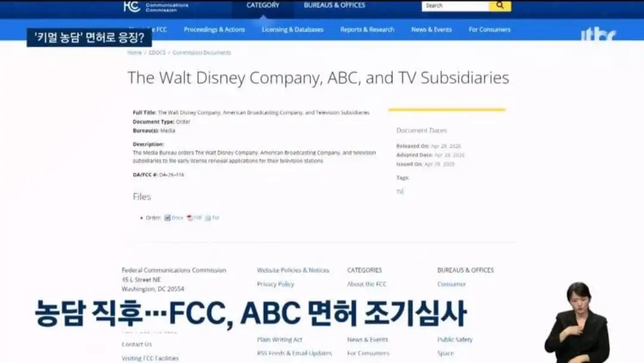Open the Commission Documents breadcrumb
This screenshot has width=644, height=363.
point(202,53)
